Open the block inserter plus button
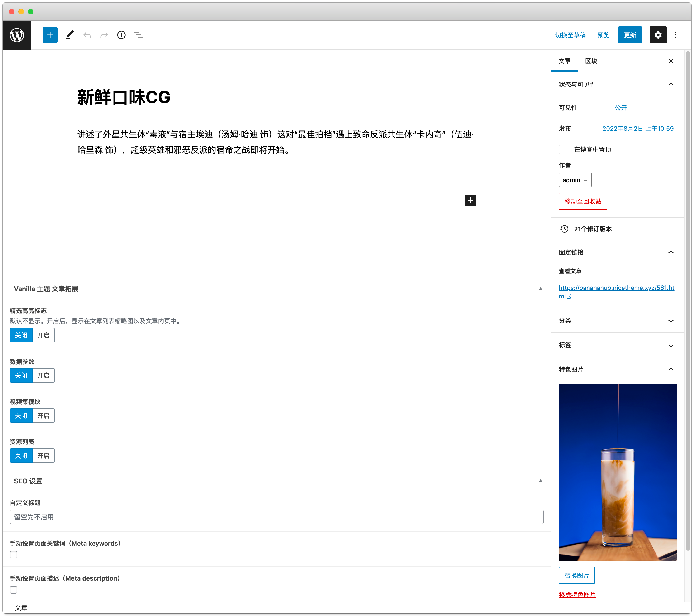This screenshot has height=616, width=694. [50, 35]
